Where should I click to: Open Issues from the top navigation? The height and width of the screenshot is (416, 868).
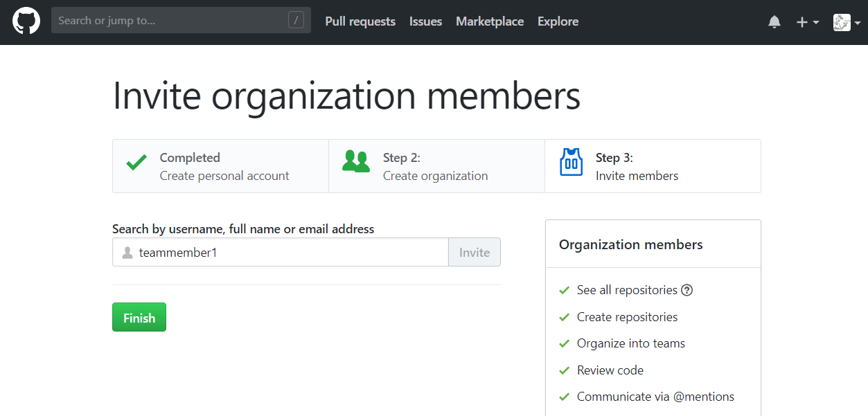425,21
